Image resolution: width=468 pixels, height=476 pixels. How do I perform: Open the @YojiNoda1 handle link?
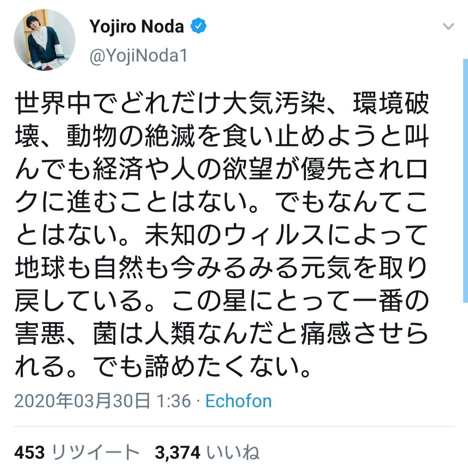[x=139, y=56]
